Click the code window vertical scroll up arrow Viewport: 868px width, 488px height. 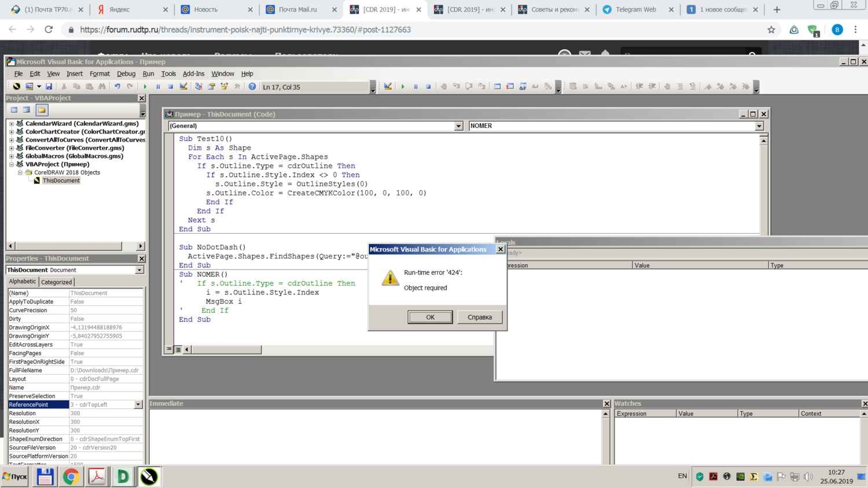764,141
